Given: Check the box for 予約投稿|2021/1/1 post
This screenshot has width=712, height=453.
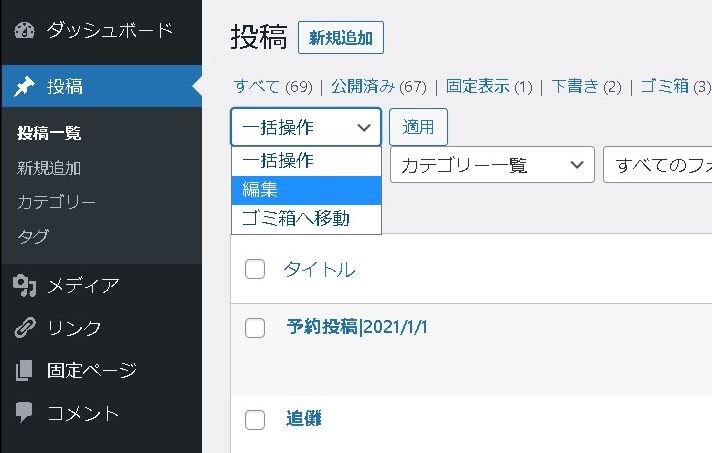Looking at the screenshot, I should point(255,328).
